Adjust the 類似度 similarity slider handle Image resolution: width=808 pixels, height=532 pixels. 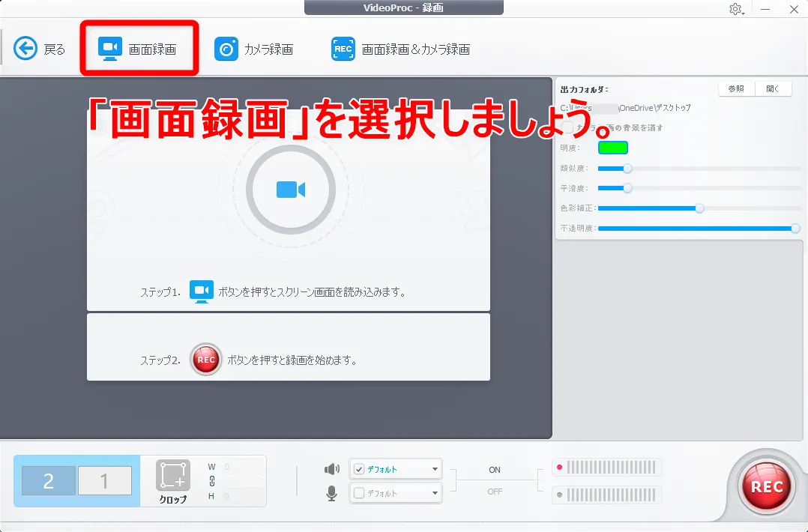pyautogui.click(x=627, y=169)
